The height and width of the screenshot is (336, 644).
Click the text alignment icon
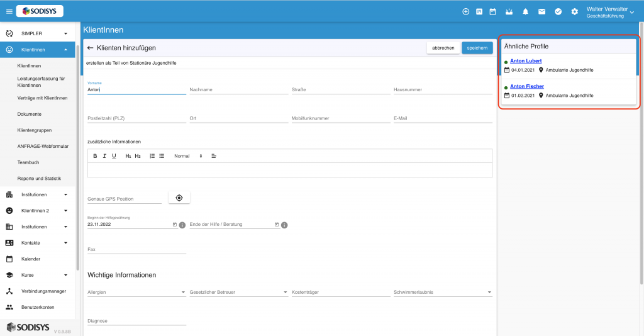214,156
